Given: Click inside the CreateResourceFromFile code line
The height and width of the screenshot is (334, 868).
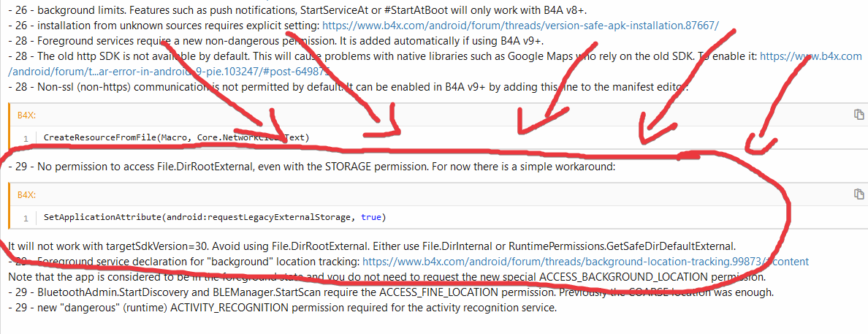Looking at the screenshot, I should (176, 137).
